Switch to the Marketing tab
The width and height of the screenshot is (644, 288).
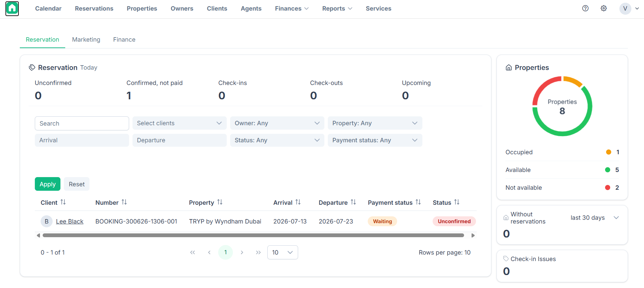tap(86, 40)
